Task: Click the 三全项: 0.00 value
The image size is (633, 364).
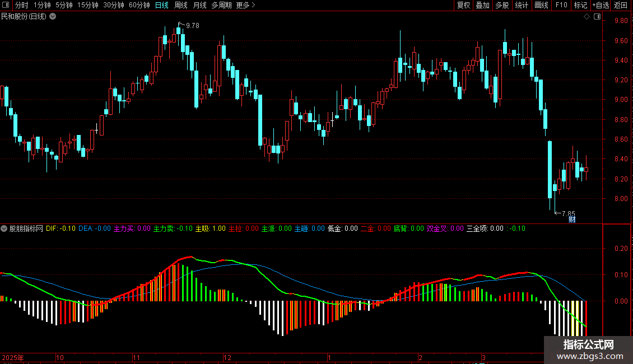Action: 485,228
